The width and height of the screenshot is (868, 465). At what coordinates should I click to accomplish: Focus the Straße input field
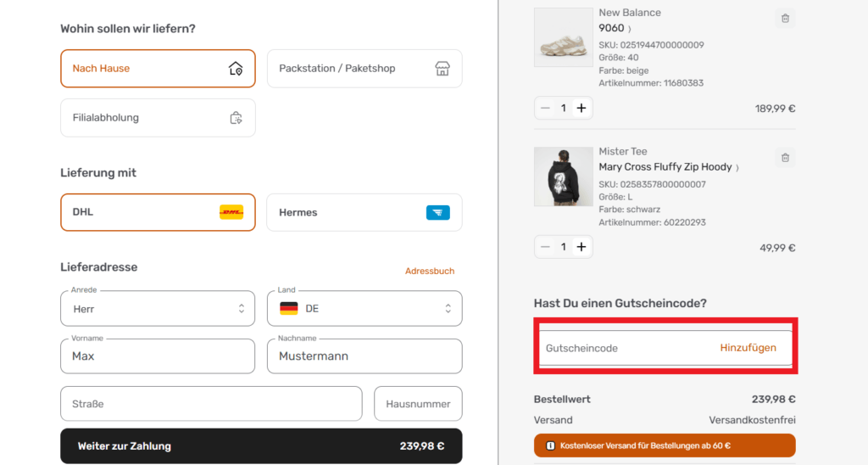pos(211,404)
